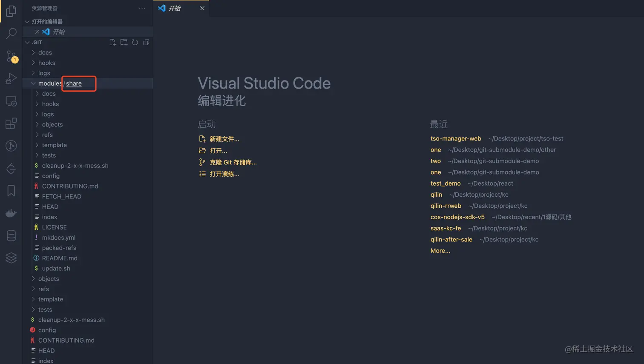Screen dimensions: 644x364
Task: Expand the objects folder under modules/share
Action: [88, 124]
